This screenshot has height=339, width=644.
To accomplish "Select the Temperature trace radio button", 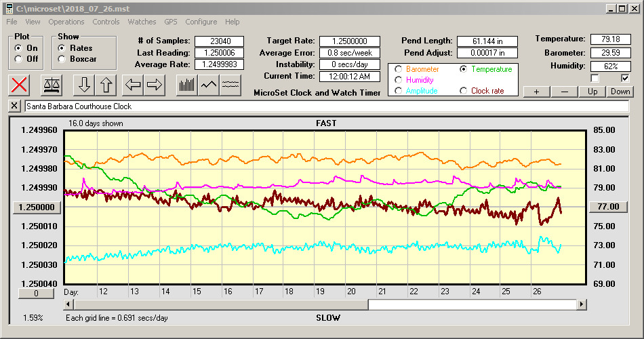I will pos(463,69).
